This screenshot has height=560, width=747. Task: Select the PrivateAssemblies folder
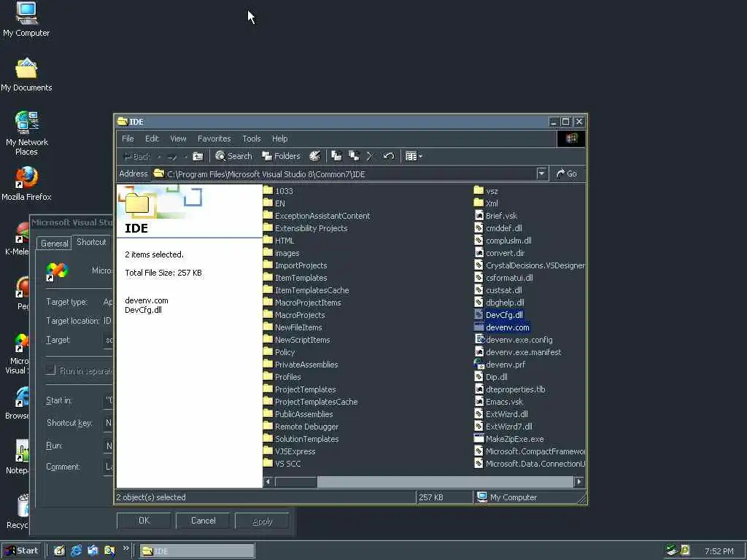(x=301, y=365)
